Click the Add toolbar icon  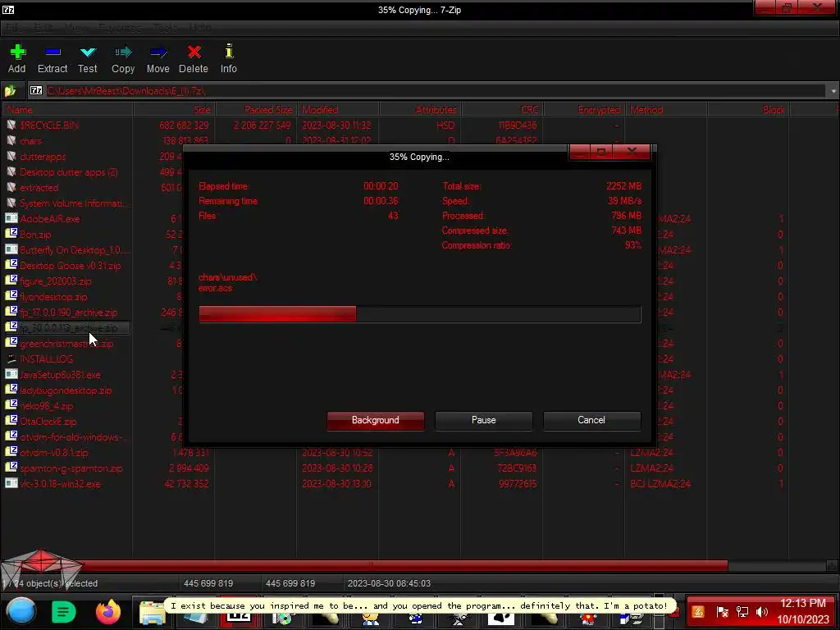click(17, 52)
